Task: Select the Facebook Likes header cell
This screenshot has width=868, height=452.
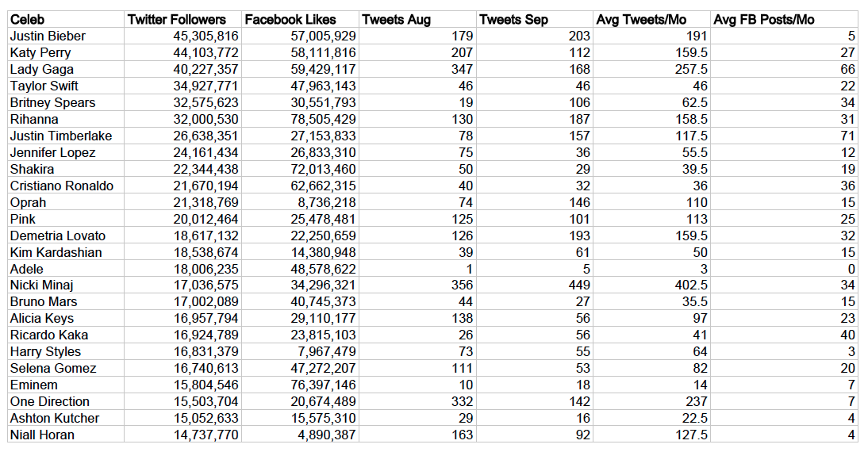Action: coord(300,19)
